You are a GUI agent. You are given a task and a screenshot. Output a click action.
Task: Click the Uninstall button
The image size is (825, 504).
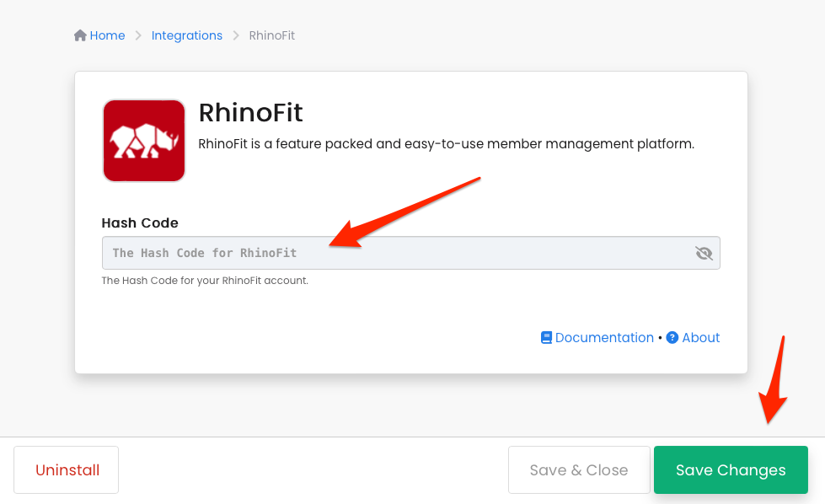click(x=67, y=469)
